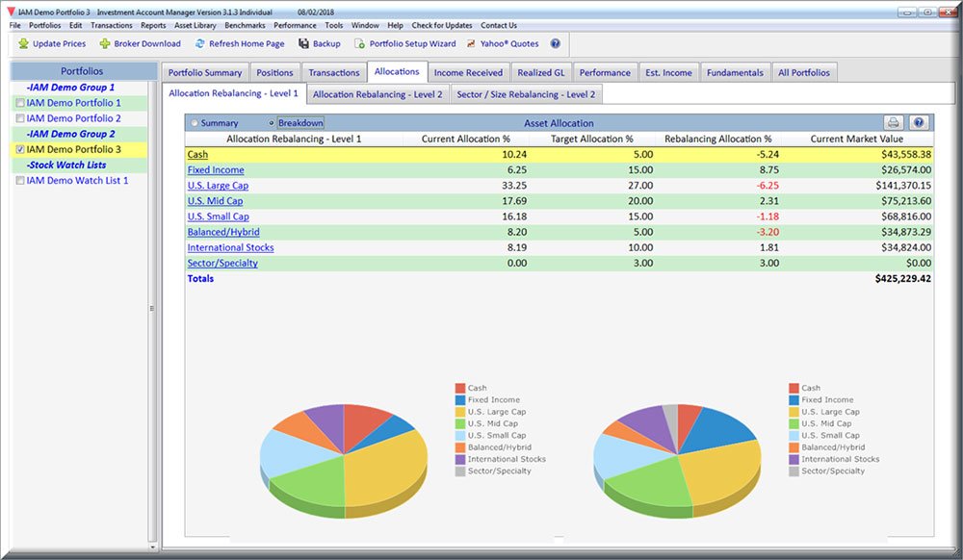
Task: Click the Yahoo Quotes chart icon
Action: (472, 43)
